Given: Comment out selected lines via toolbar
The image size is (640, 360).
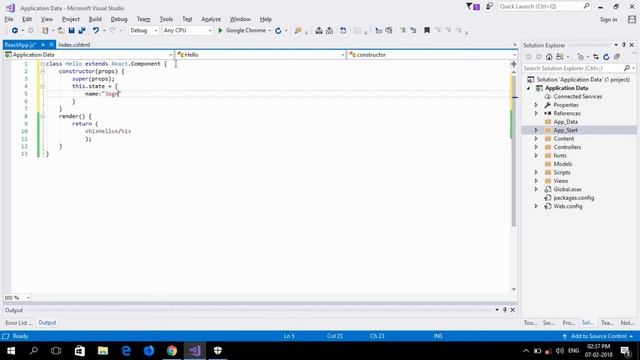Looking at the screenshot, I should coord(403,31).
